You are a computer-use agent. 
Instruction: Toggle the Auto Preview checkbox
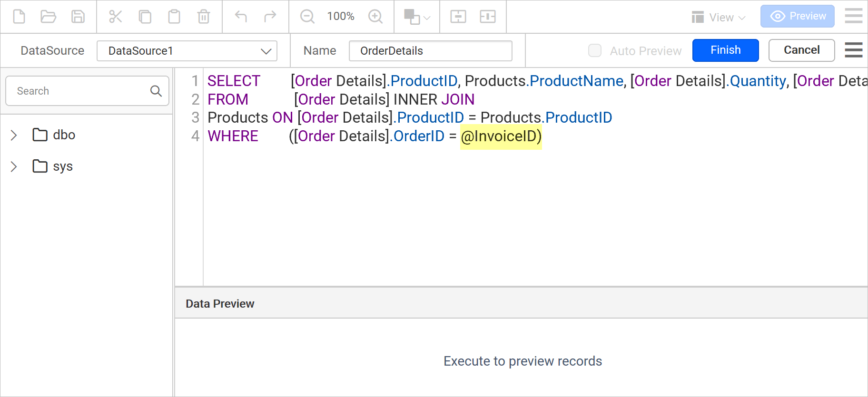point(595,50)
